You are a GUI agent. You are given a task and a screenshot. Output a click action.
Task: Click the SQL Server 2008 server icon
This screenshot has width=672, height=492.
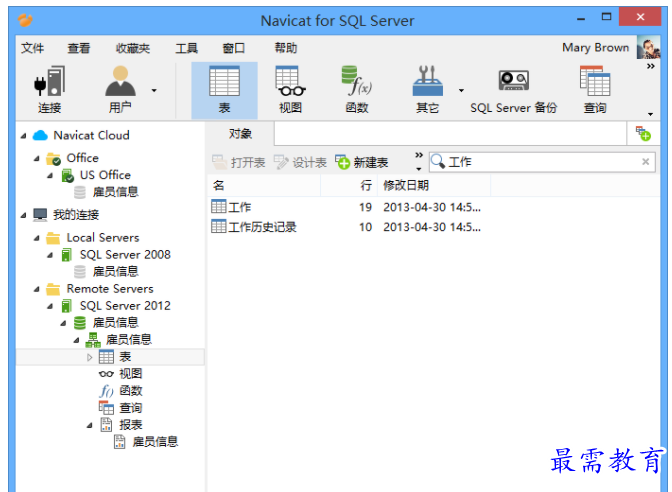[x=66, y=255]
